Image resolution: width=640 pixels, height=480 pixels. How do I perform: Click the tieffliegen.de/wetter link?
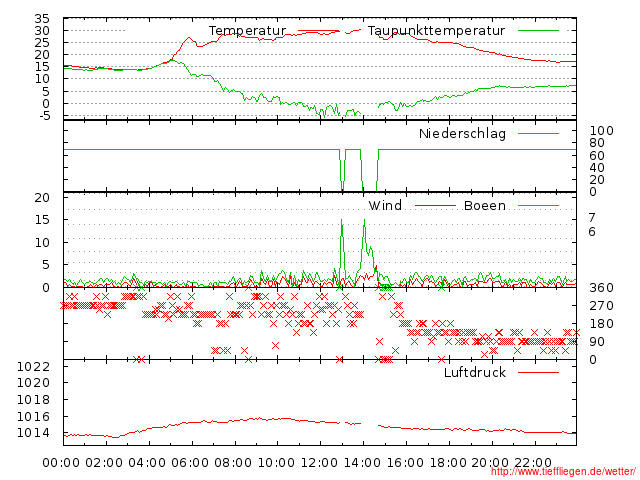[562, 472]
